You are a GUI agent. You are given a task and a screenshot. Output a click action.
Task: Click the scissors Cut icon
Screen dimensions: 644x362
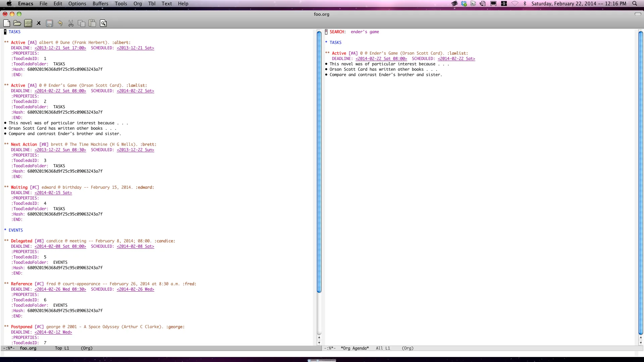71,23
